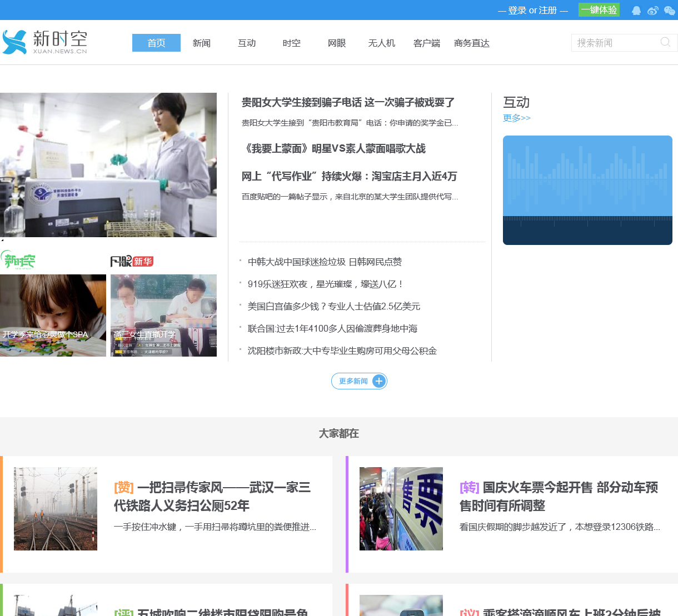Screen dimensions: 678x616
Task: Open article 一把扫帚传家风 武汉一家三代铁路人
Action: [x=212, y=497]
